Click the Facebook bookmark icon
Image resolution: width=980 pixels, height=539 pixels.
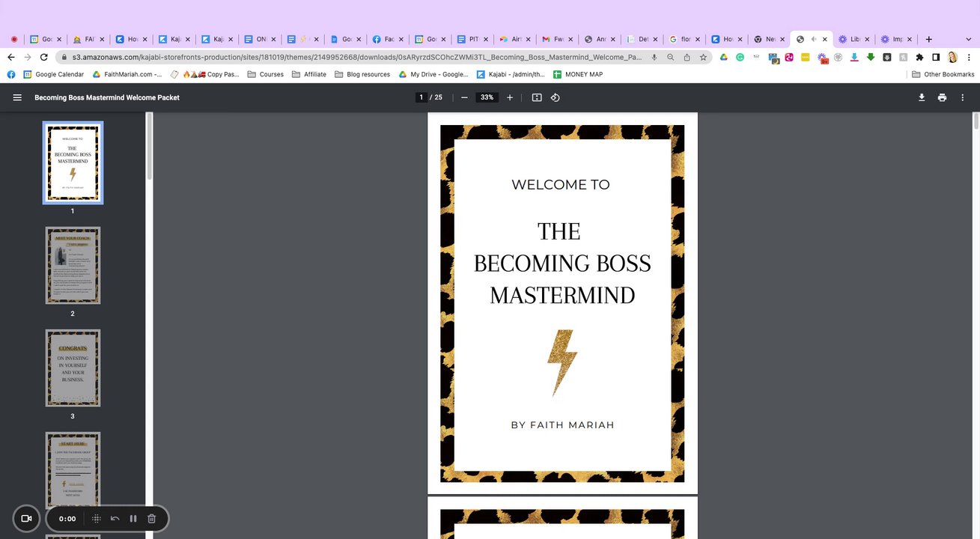[10, 74]
